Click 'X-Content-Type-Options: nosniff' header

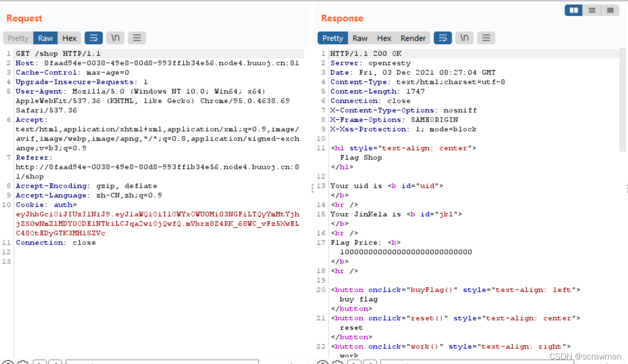pos(404,110)
